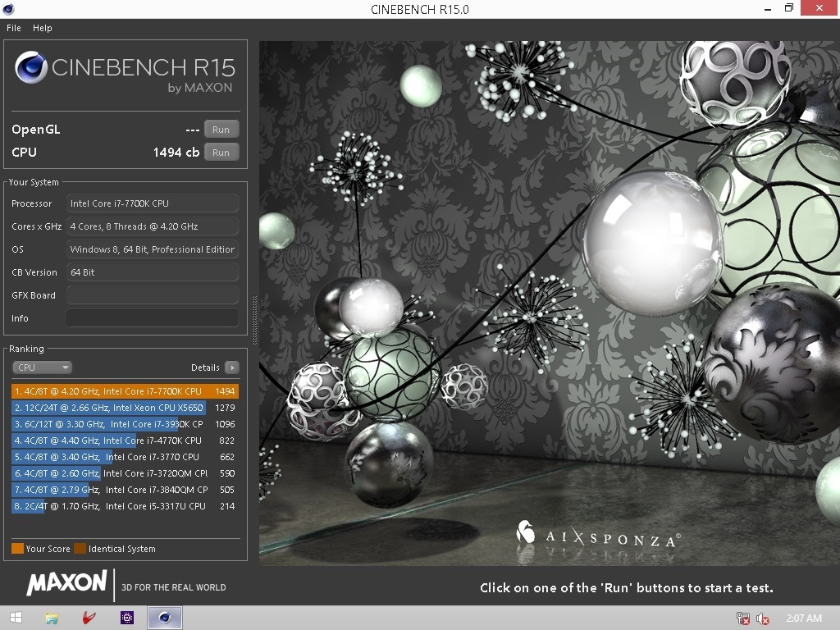Click the 2:07 AM system clock
The height and width of the screenshot is (630, 840).
point(804,619)
